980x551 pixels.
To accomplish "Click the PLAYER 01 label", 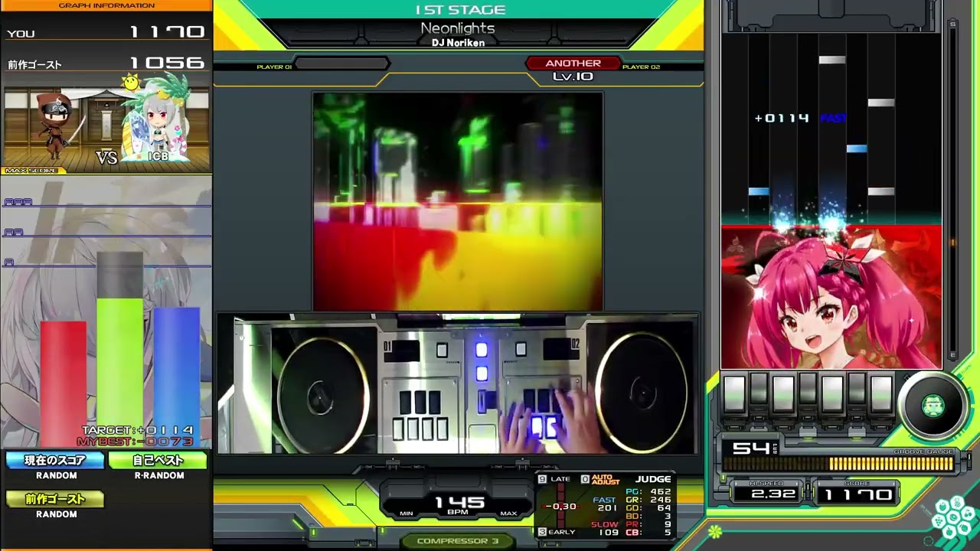I will (274, 67).
